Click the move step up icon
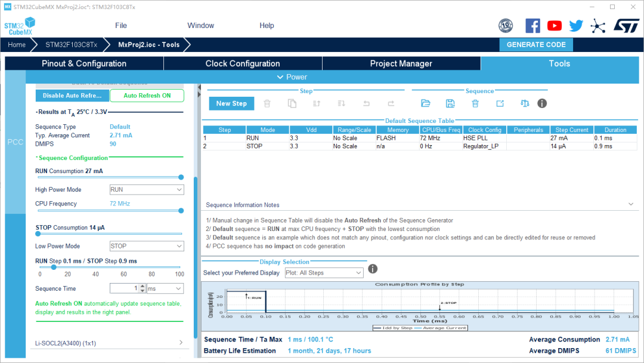This screenshot has width=644, height=363. [x=317, y=104]
